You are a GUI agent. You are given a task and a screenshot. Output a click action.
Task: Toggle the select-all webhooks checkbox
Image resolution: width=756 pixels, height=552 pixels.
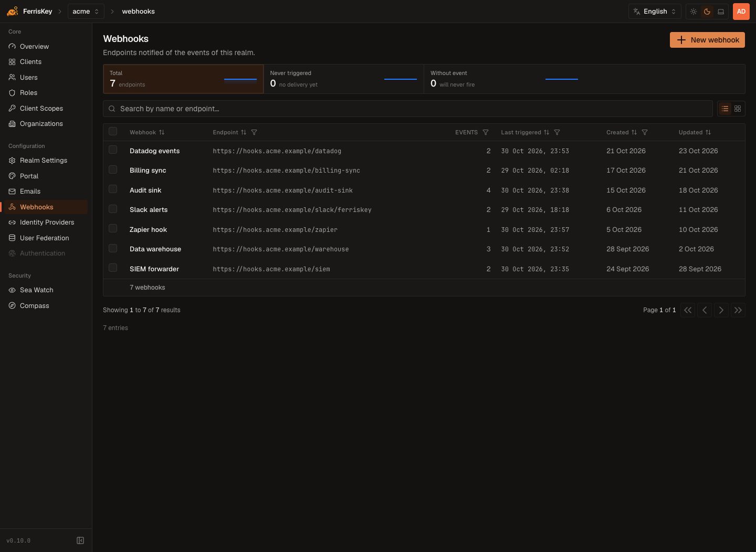click(113, 131)
